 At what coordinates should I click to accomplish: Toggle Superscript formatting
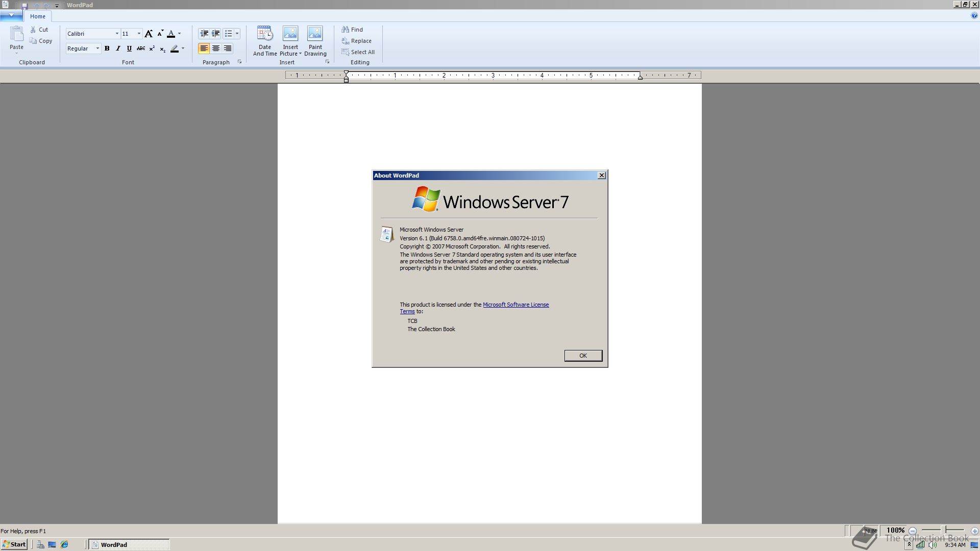click(152, 48)
